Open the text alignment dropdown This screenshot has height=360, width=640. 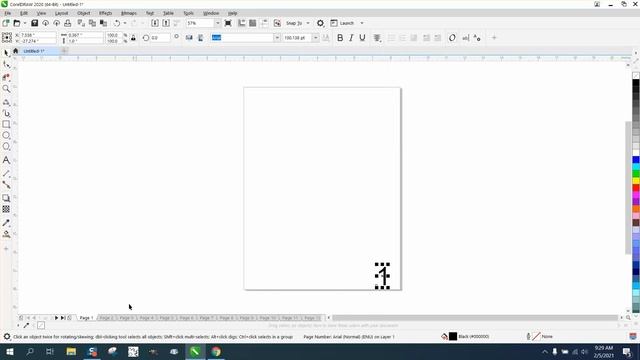tap(377, 38)
